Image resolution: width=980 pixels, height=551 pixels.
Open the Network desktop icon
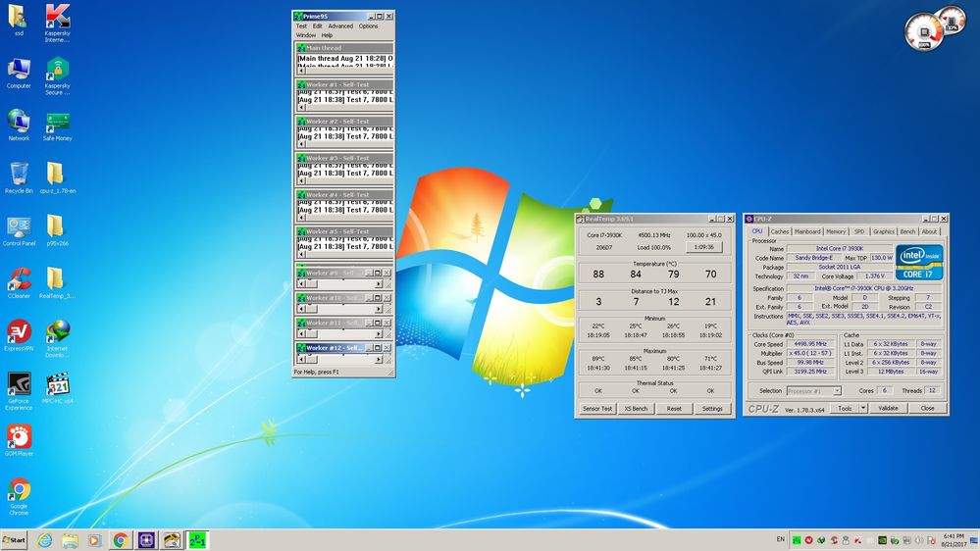point(18,125)
